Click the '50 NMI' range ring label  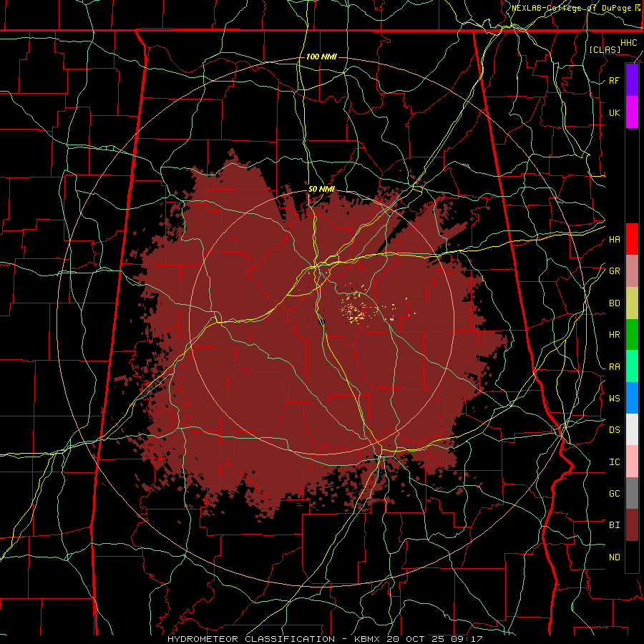coord(321,190)
